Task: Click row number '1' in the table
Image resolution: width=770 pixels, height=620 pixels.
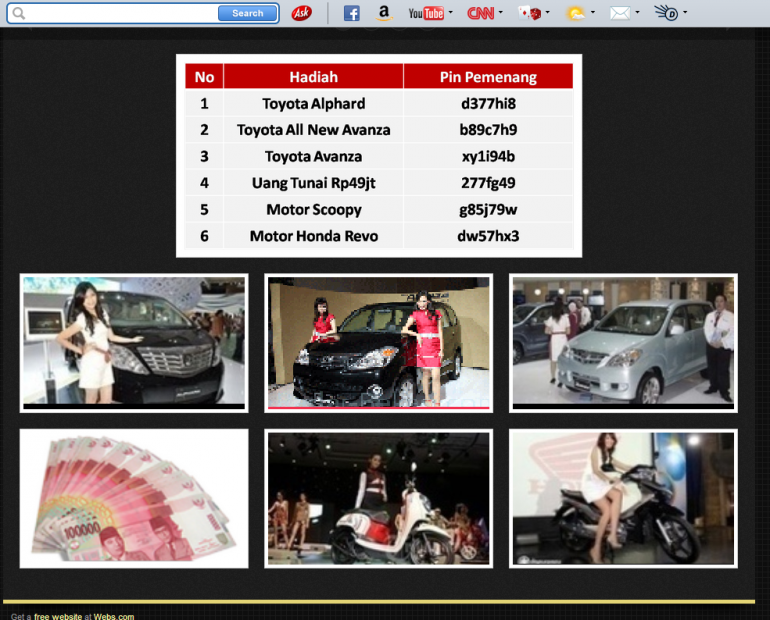Action: (204, 104)
